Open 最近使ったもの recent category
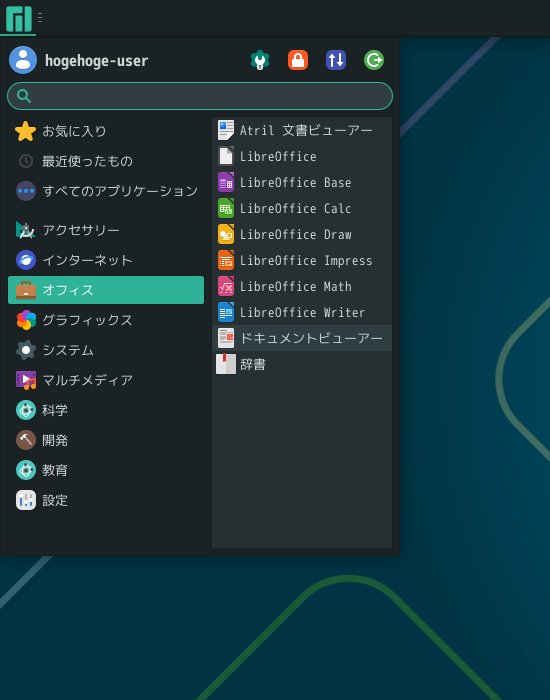This screenshot has width=550, height=700. point(106,161)
